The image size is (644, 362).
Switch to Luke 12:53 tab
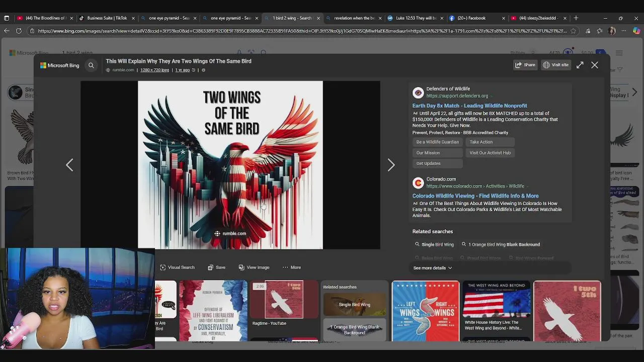click(416, 18)
